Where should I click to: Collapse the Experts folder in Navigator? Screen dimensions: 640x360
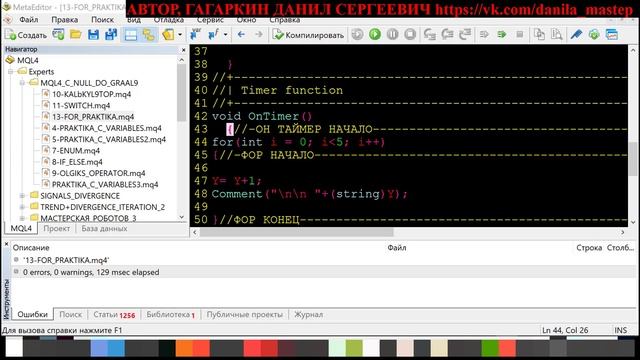pyautogui.click(x=11, y=71)
